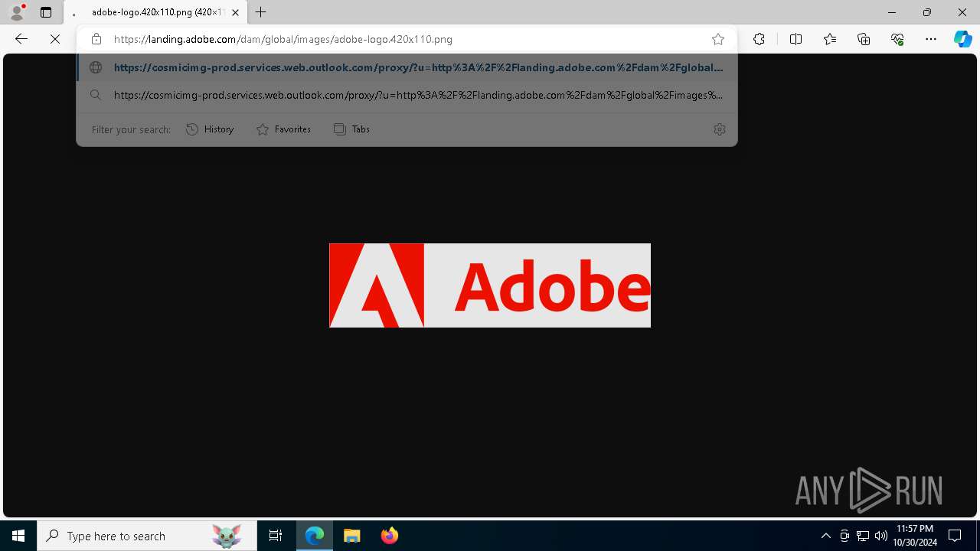Select the adobe-logo.420x110.png tab
This screenshot has width=980, height=551.
(155, 12)
